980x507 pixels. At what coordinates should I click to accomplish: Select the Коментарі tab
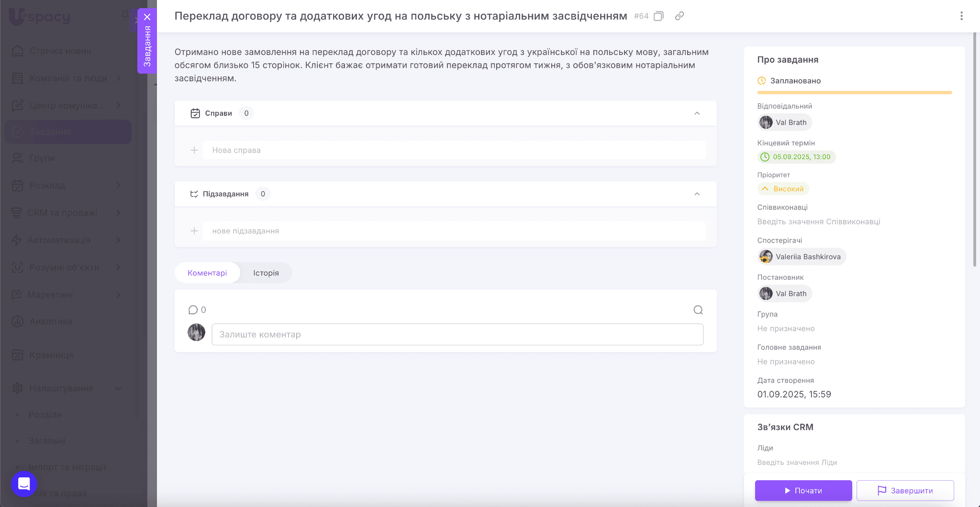pos(207,273)
